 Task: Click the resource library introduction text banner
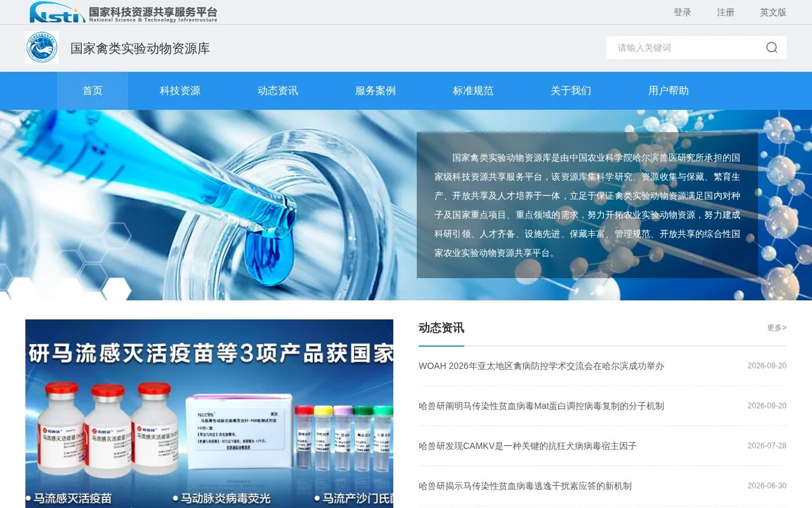pos(587,205)
